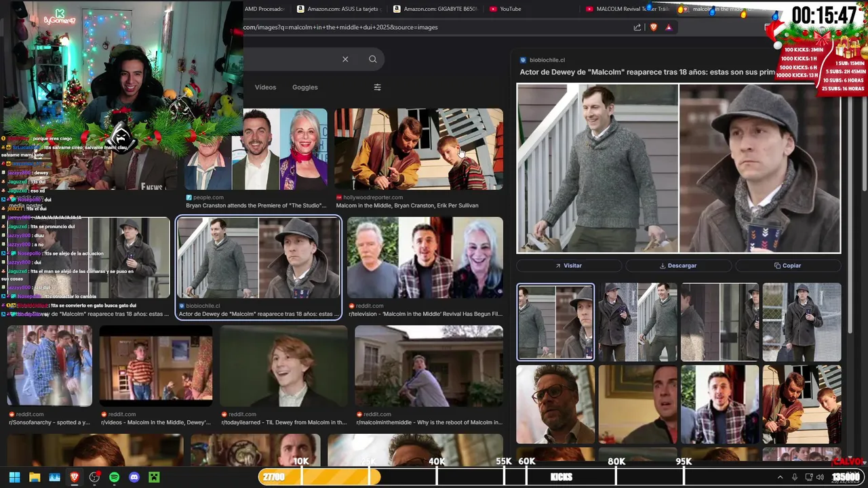Click the Copiar button
This screenshot has width=868, height=488.
(787, 266)
